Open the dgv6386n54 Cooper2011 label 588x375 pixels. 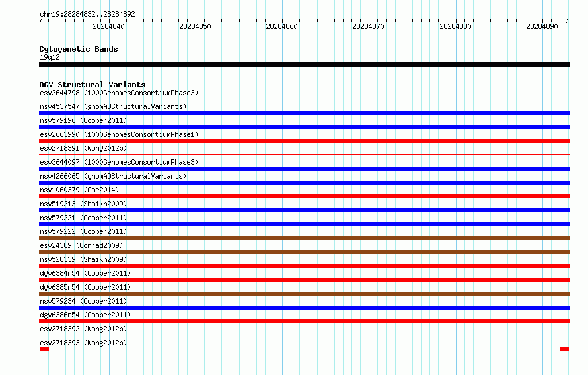coord(85,315)
